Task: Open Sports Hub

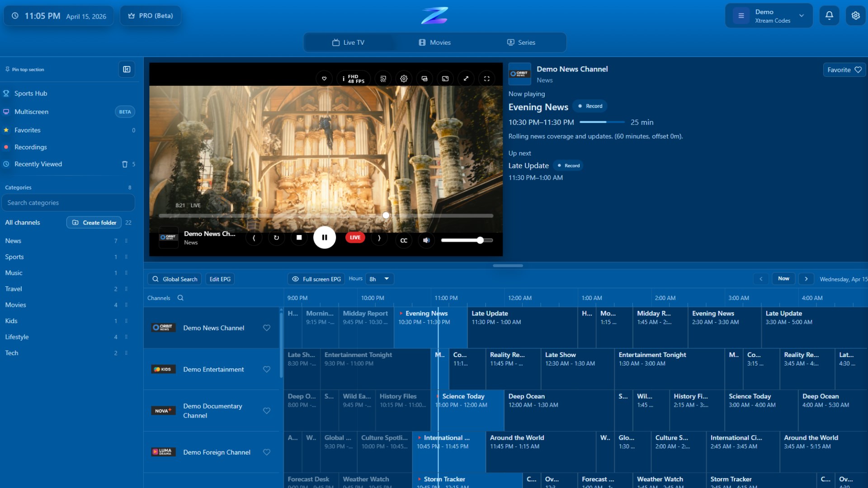Action: pos(69,94)
